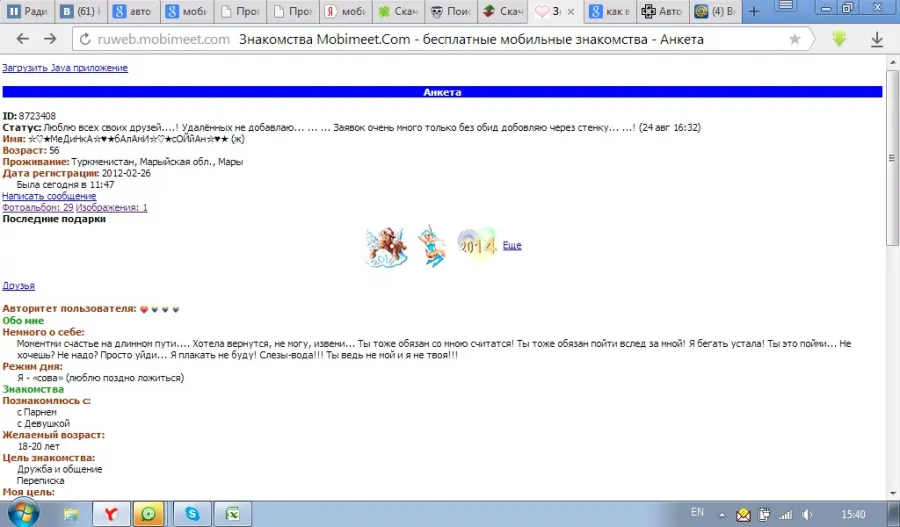
Task: Click the 'Авторитет пользователя' hearts row
Action: point(91,308)
